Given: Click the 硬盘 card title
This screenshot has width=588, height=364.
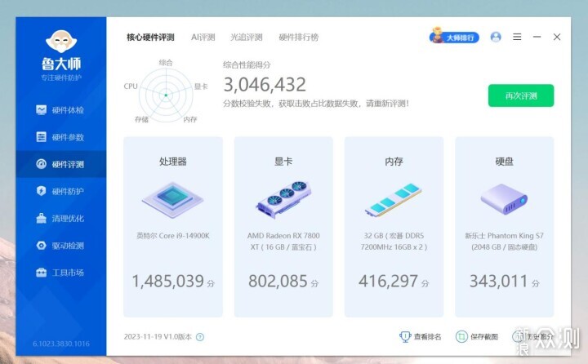Looking at the screenshot, I should pos(504,162).
